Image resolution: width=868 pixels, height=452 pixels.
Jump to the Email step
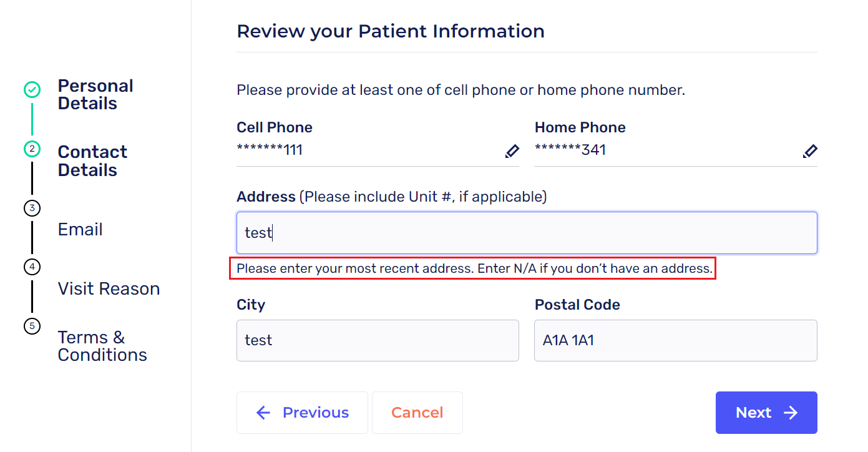pos(80,230)
